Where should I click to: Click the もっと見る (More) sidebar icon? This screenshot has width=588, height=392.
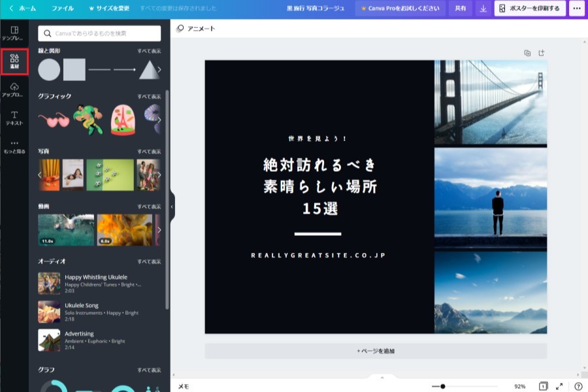(x=14, y=146)
